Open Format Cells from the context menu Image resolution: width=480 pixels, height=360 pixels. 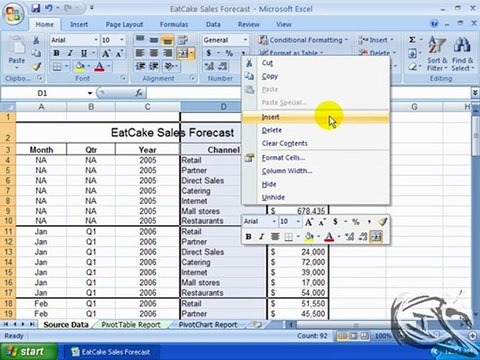tap(315, 158)
